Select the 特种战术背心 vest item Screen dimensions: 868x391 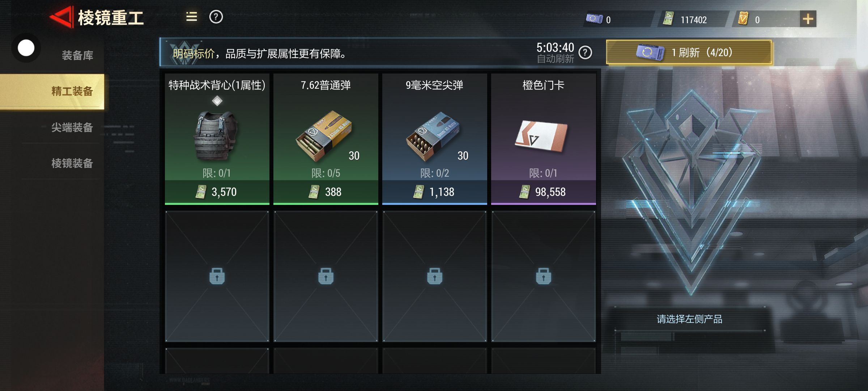217,139
